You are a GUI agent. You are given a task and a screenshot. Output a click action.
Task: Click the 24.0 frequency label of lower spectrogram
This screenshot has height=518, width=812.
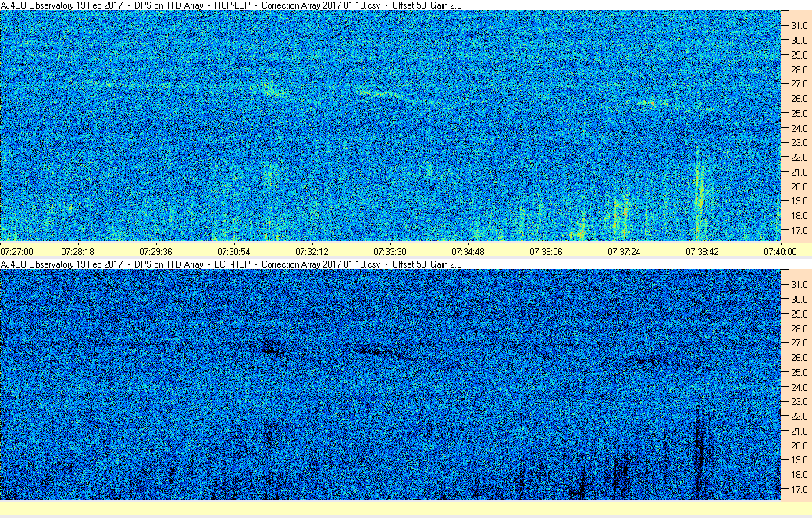click(x=799, y=387)
